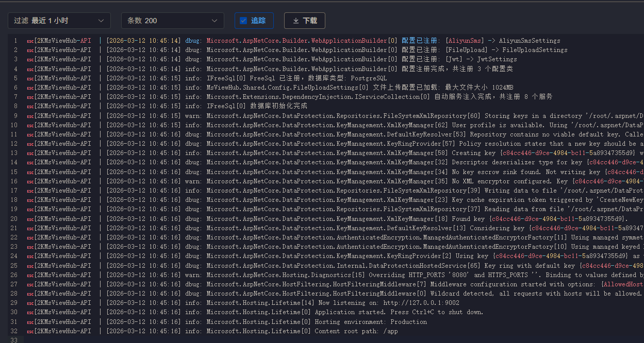The height and width of the screenshot is (343, 644).
Task: Open the 过滤 最近 1 小时 dropdown
Action: [x=59, y=21]
